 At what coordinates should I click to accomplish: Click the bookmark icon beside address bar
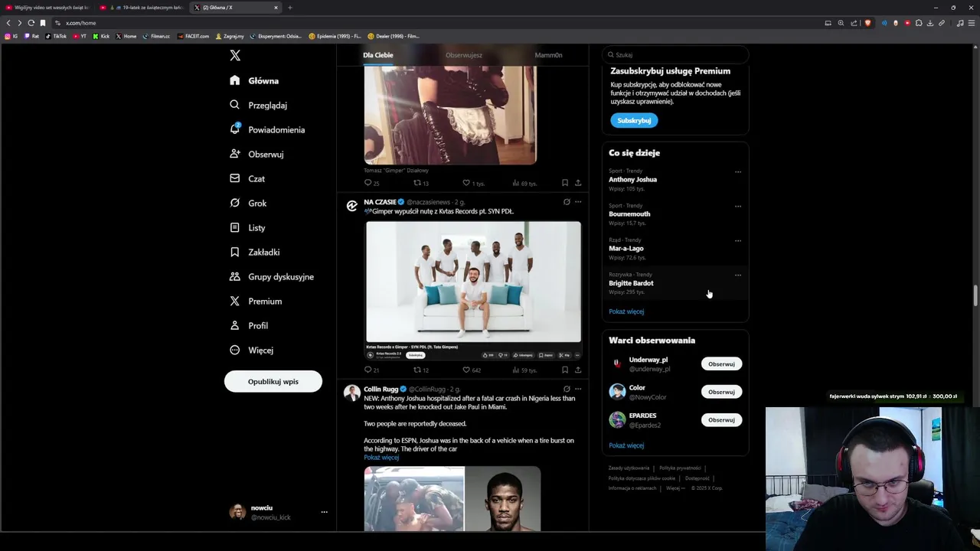pos(43,23)
